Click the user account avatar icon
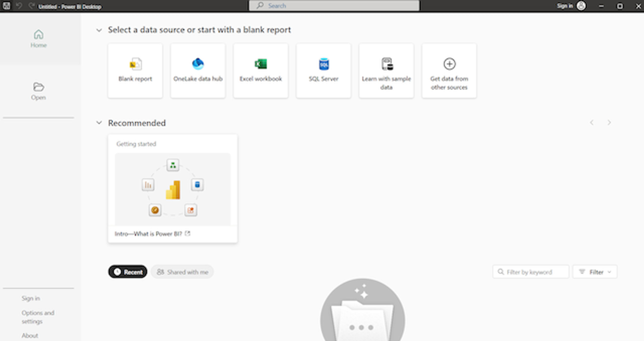 coord(581,6)
